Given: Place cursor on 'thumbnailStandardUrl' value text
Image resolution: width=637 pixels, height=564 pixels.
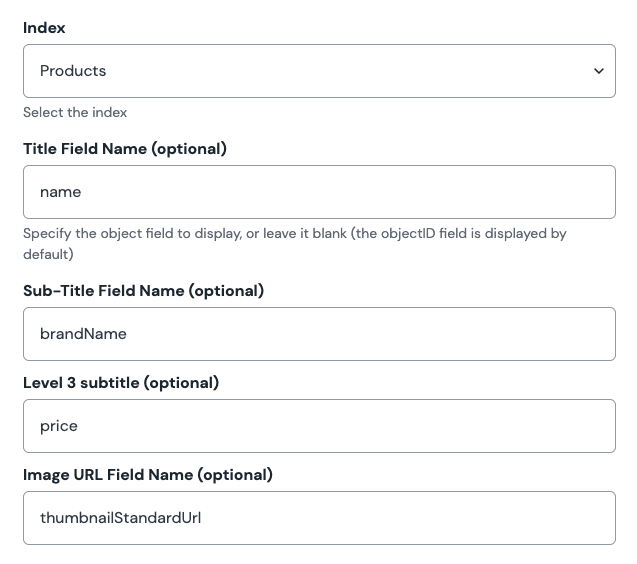Looking at the screenshot, I should (120, 518).
